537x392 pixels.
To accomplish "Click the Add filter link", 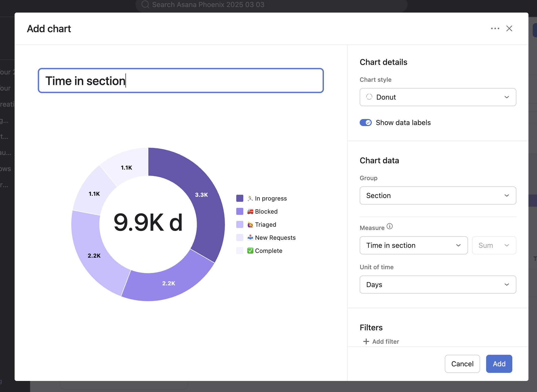I will (385, 341).
